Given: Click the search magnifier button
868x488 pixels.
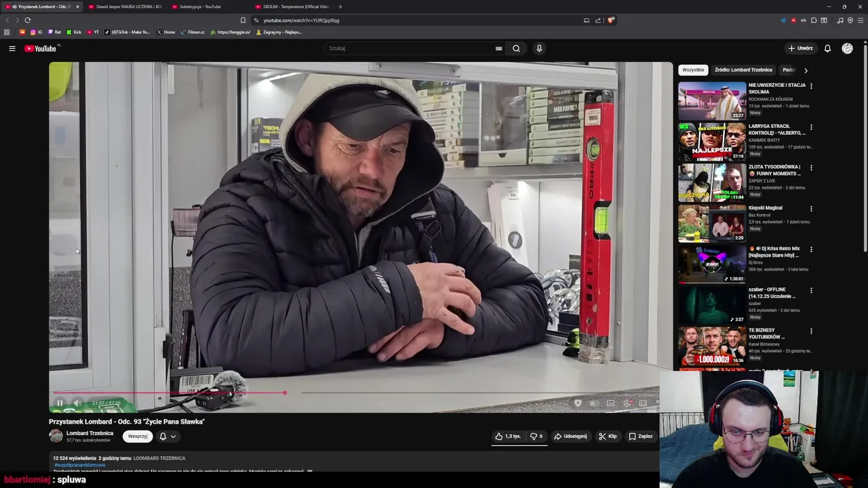Looking at the screenshot, I should point(516,48).
